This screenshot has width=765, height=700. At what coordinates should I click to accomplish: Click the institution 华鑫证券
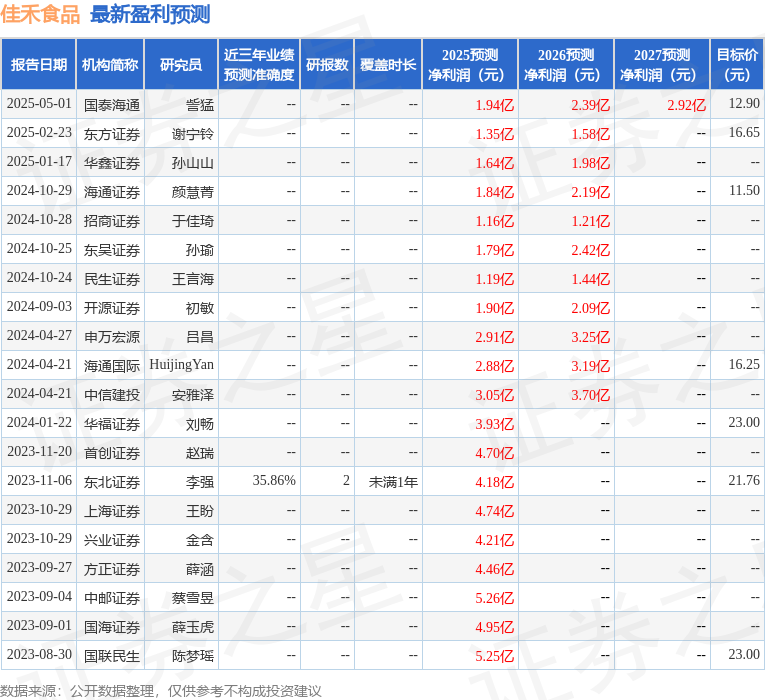[x=112, y=163]
